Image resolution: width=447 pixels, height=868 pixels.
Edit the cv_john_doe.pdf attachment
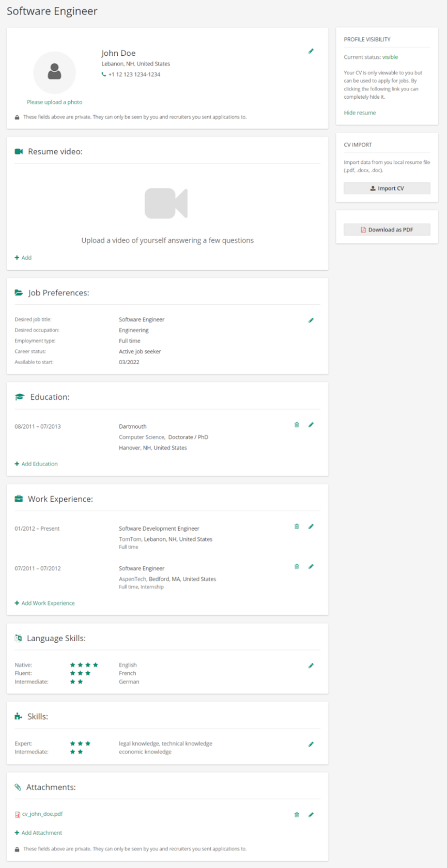(311, 814)
